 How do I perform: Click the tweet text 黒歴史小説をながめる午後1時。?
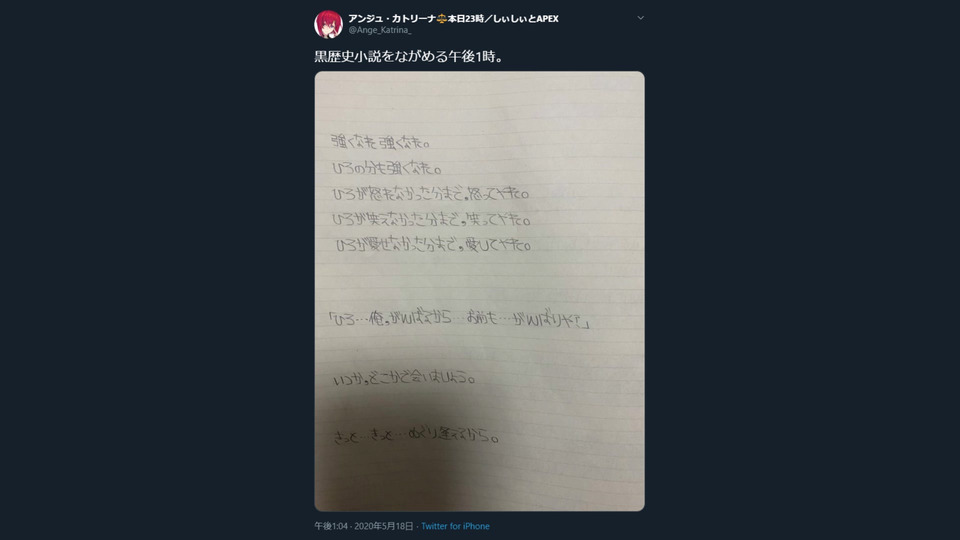409,56
